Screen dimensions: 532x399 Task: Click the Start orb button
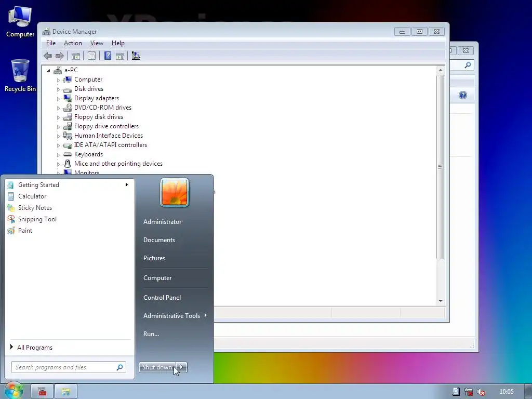(x=14, y=391)
